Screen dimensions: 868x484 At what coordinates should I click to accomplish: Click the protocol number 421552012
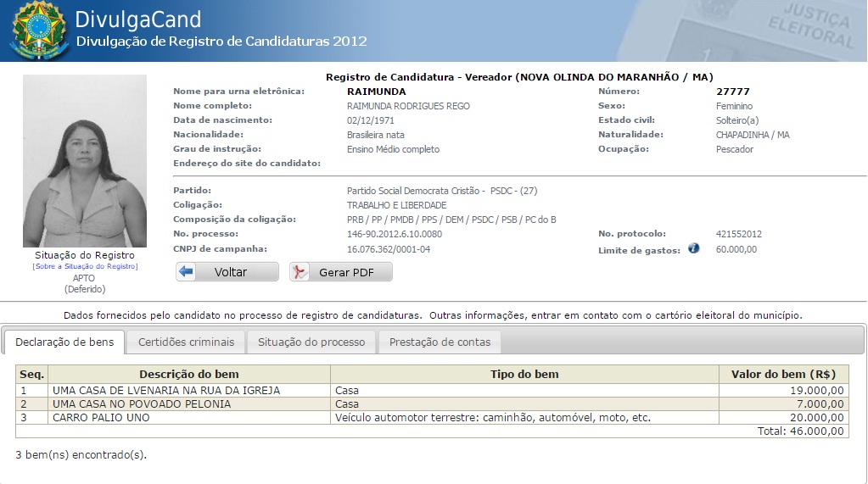(739, 234)
